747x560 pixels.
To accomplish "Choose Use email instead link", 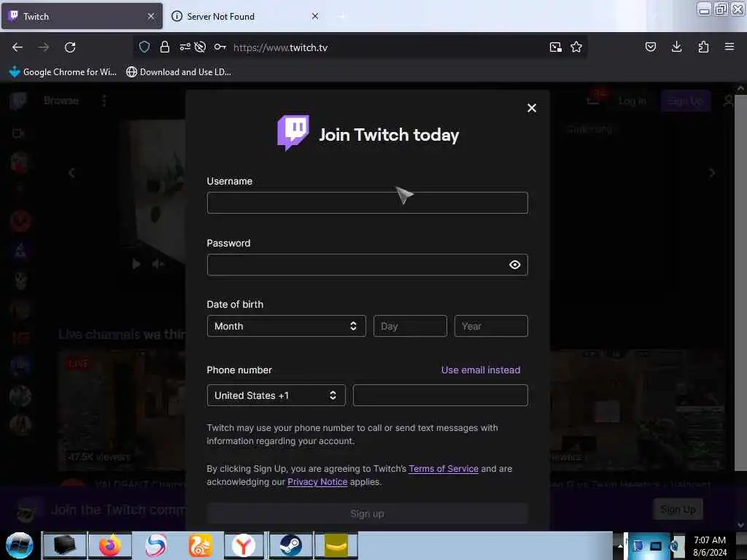I will [480, 370].
